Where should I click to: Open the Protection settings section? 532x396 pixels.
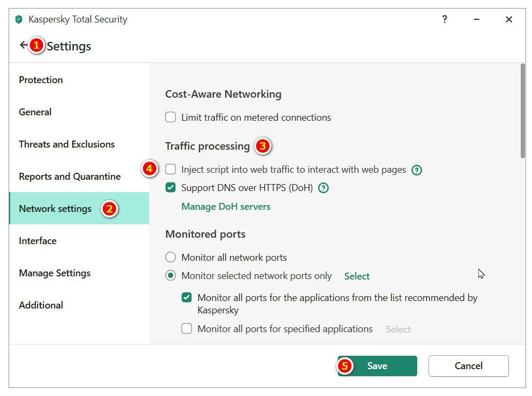(79, 80)
